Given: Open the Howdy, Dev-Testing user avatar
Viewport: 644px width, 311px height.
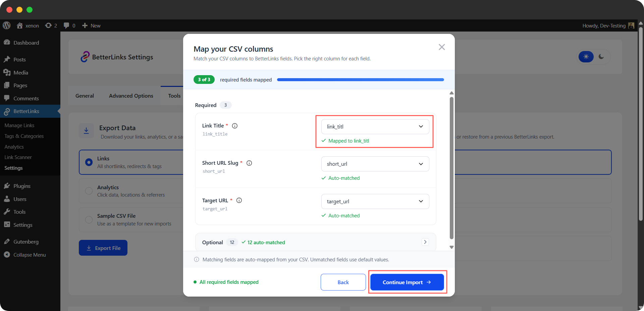Looking at the screenshot, I should (x=631, y=25).
